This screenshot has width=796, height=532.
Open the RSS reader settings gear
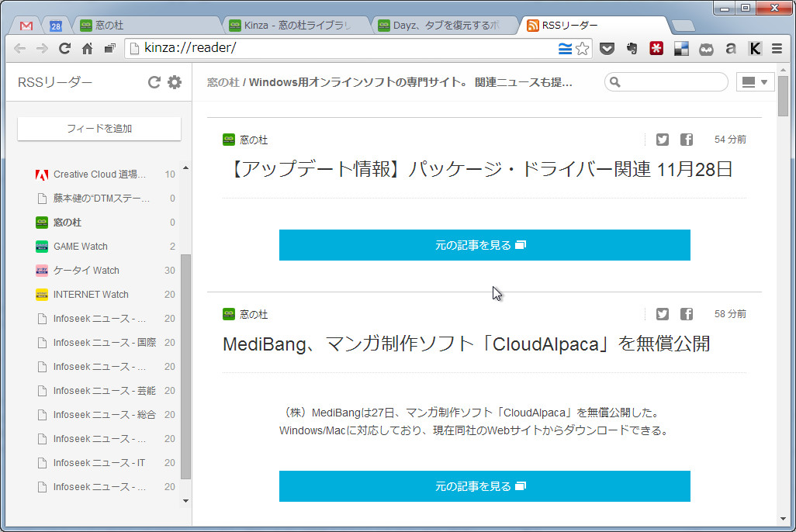point(174,81)
